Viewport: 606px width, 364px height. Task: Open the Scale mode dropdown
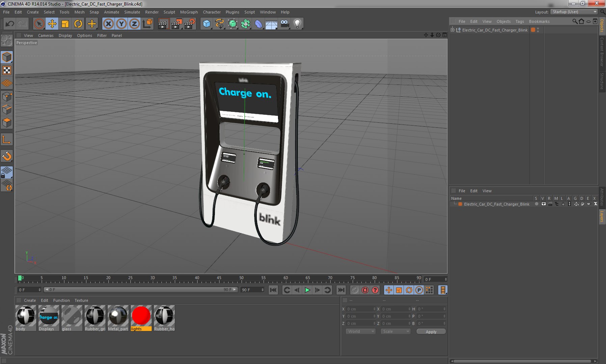point(395,332)
